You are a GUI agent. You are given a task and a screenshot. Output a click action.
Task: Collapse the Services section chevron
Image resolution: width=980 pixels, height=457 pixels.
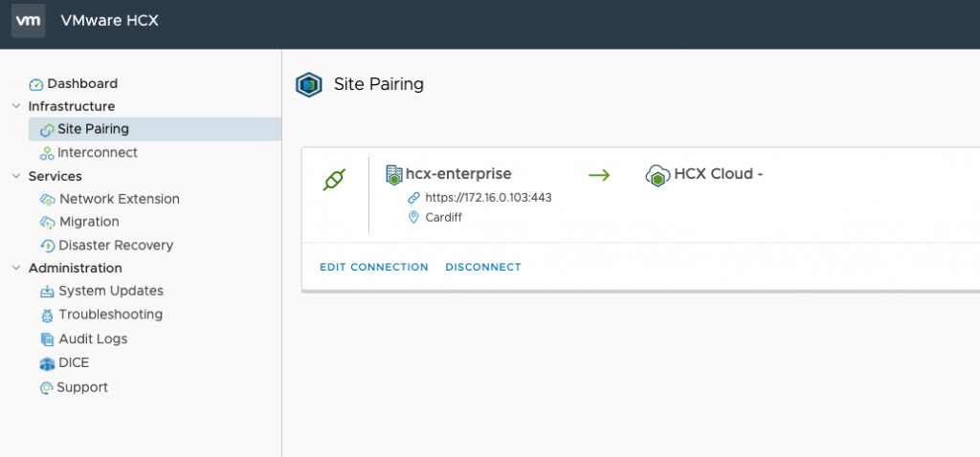[15, 176]
